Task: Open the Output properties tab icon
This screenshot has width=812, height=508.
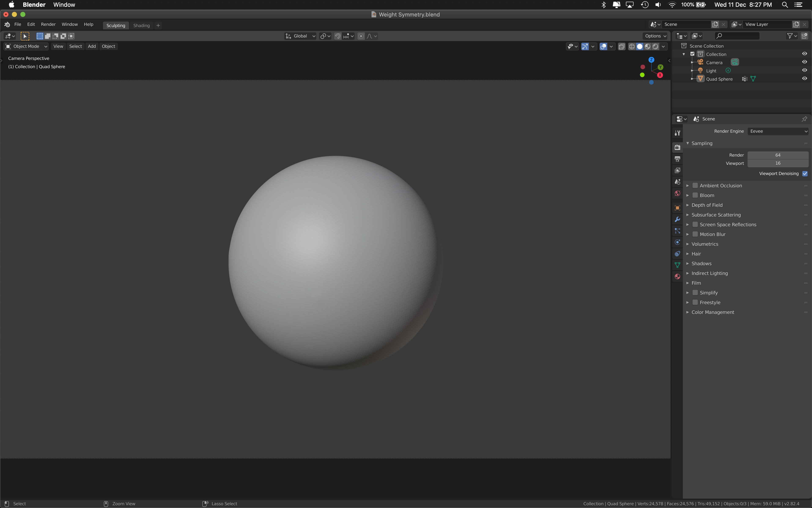Action: (678, 159)
